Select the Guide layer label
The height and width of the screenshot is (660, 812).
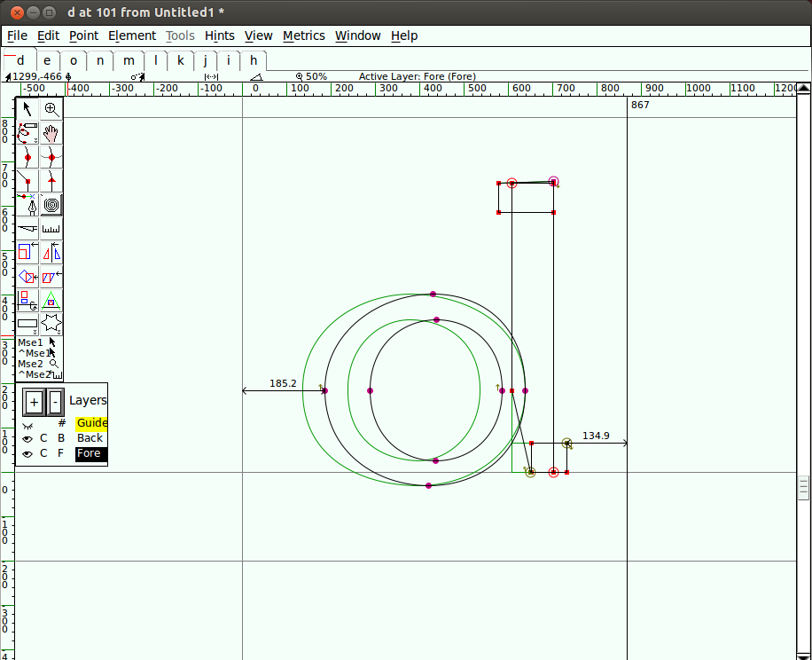pyautogui.click(x=91, y=423)
